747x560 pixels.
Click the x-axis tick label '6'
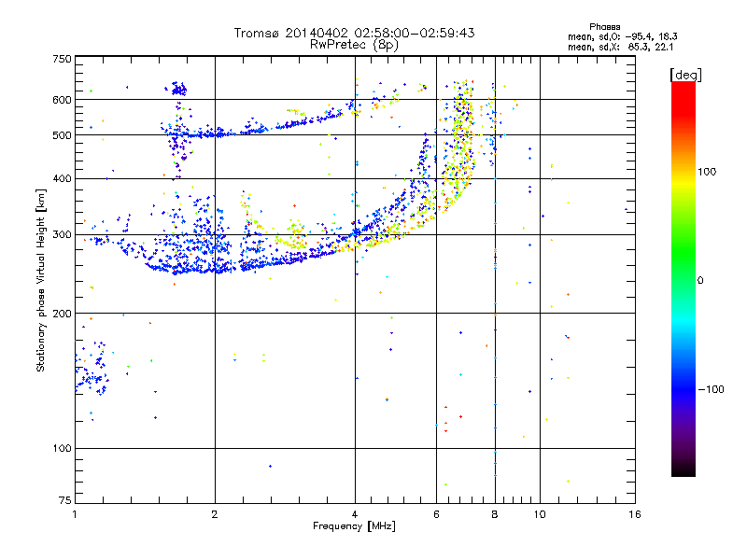pyautogui.click(x=436, y=514)
